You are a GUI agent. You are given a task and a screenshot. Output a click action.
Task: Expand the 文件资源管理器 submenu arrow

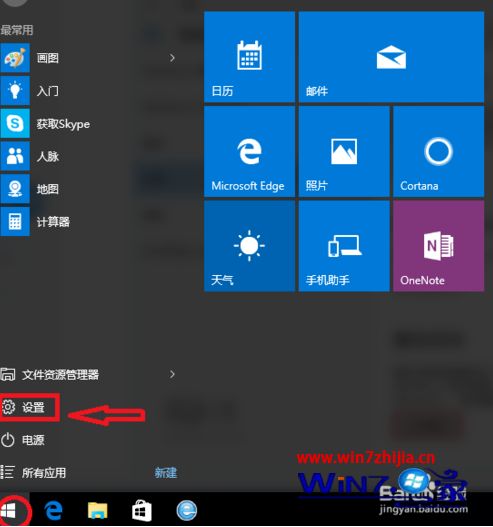[172, 374]
